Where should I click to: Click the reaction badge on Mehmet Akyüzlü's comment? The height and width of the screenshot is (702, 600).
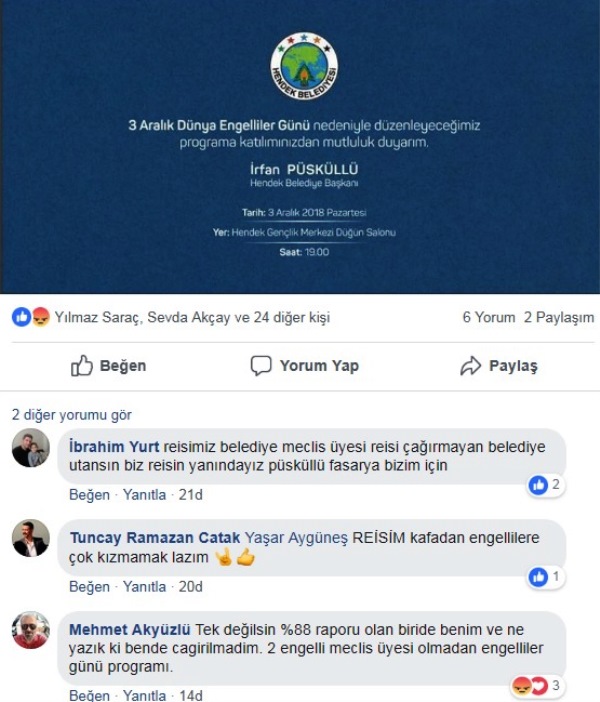click(536, 685)
